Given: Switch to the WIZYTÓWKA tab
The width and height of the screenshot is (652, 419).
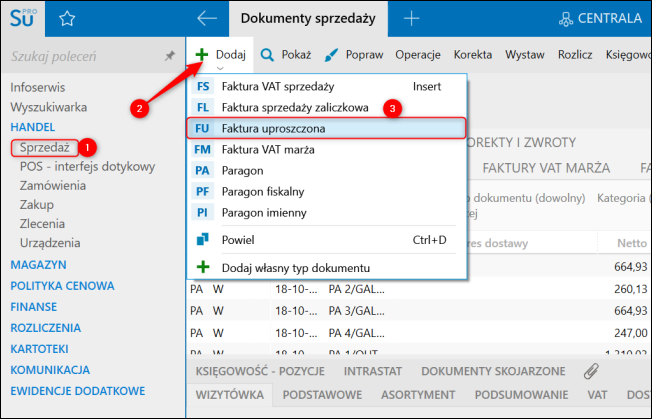Looking at the screenshot, I should [230, 395].
